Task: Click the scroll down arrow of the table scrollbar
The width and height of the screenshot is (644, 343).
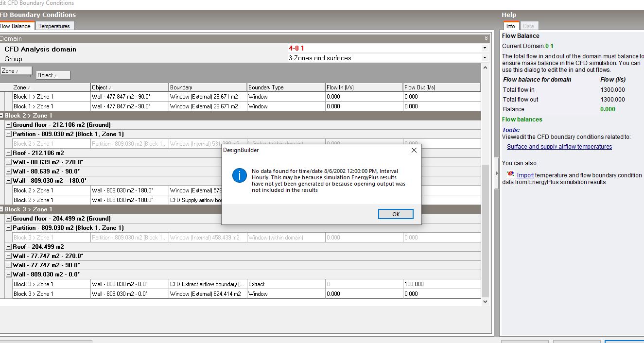Action: click(485, 302)
